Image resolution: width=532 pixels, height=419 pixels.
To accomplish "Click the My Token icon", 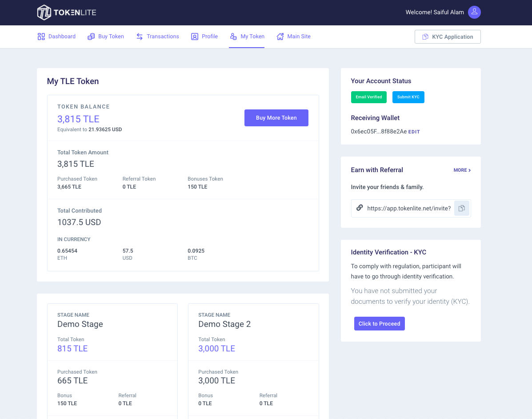I will tap(233, 36).
